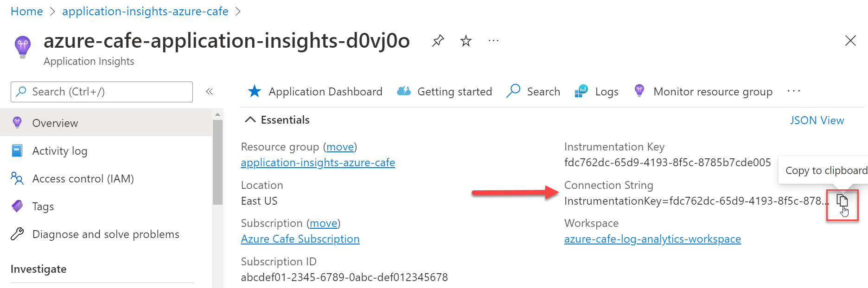Click the sidebar vertical scrollbar
Image resolution: width=868 pixels, height=288 pixels.
pos(217,162)
